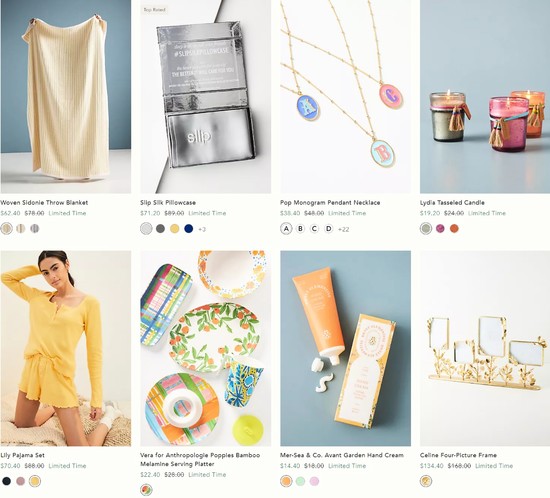Show +22 more monogram letter options
This screenshot has width=550, height=498.
(343, 229)
